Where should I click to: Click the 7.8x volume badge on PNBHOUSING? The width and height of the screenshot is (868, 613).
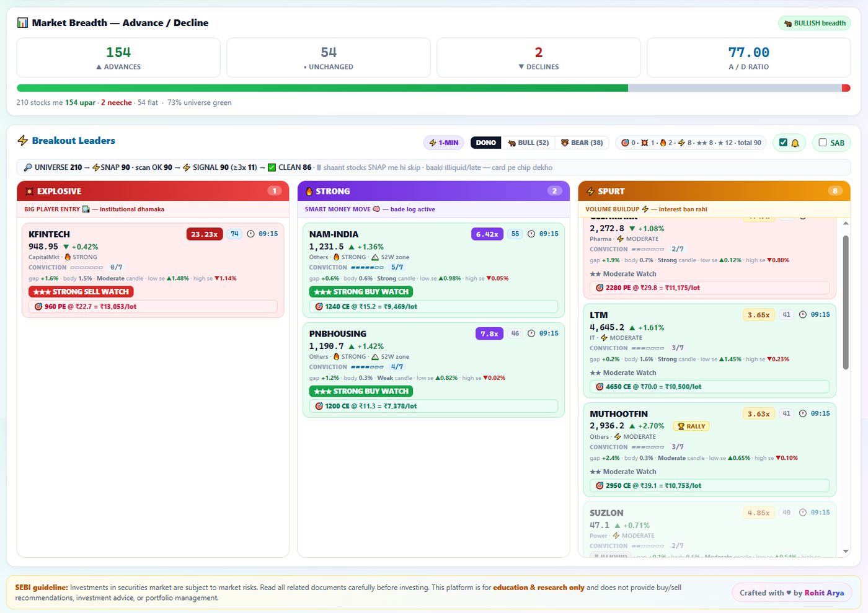click(490, 333)
